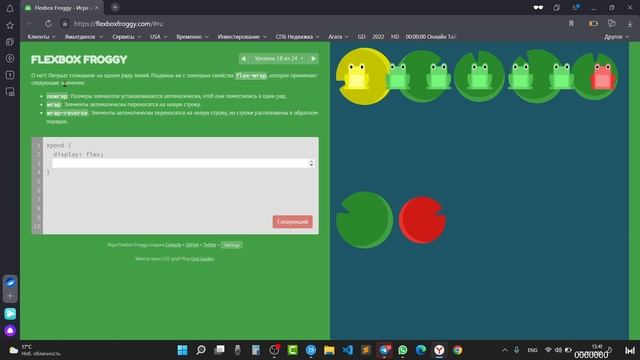640x360 pixels.
Task: Bookmark this page icon
Action: (571, 24)
